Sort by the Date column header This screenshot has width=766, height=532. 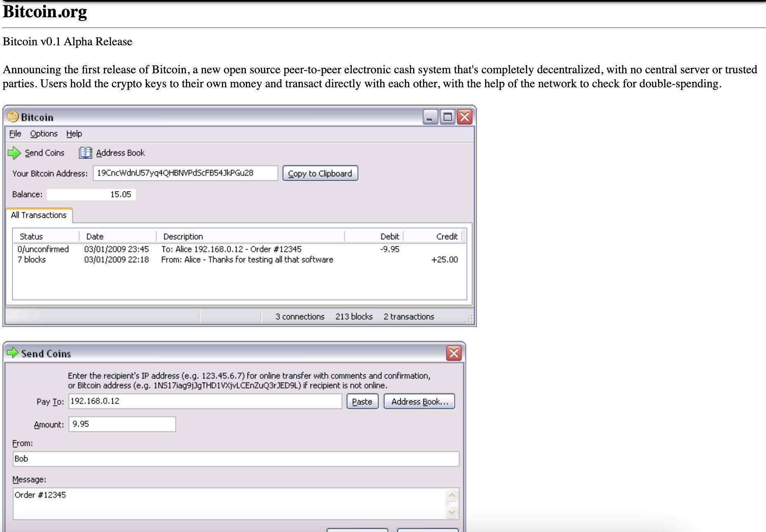click(x=118, y=236)
